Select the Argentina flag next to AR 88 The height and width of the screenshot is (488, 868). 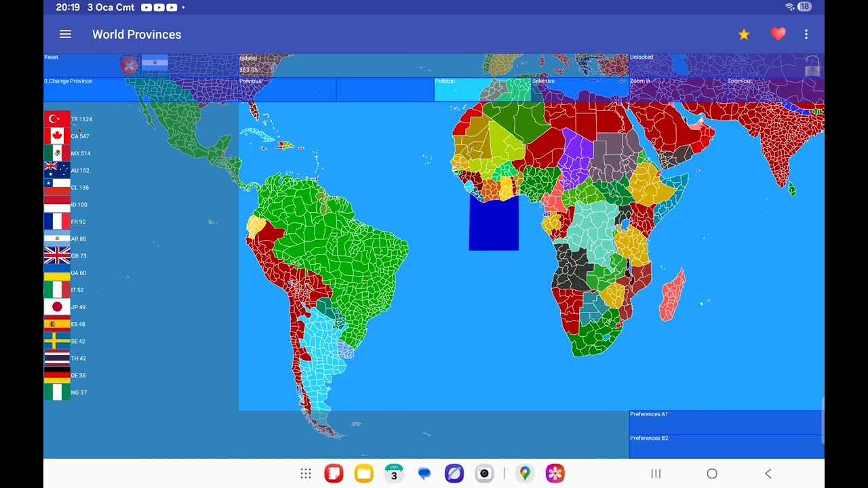tap(57, 239)
